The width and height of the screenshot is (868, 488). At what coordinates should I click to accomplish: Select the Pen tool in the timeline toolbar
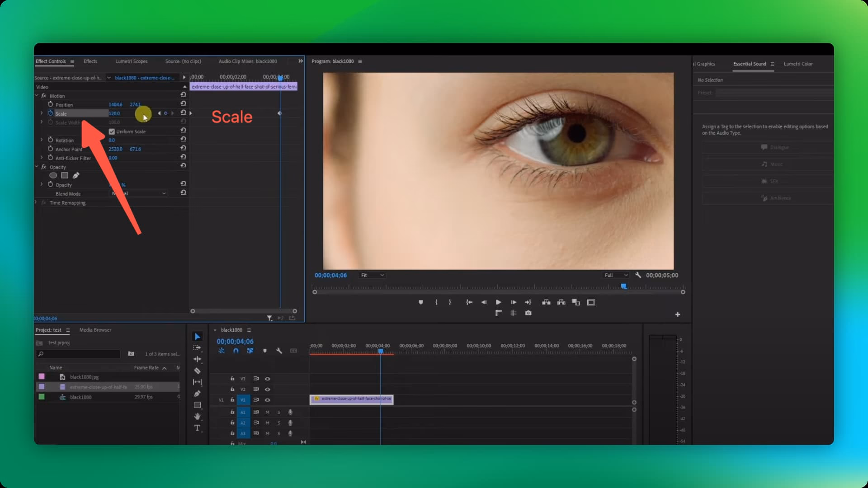pos(198,394)
